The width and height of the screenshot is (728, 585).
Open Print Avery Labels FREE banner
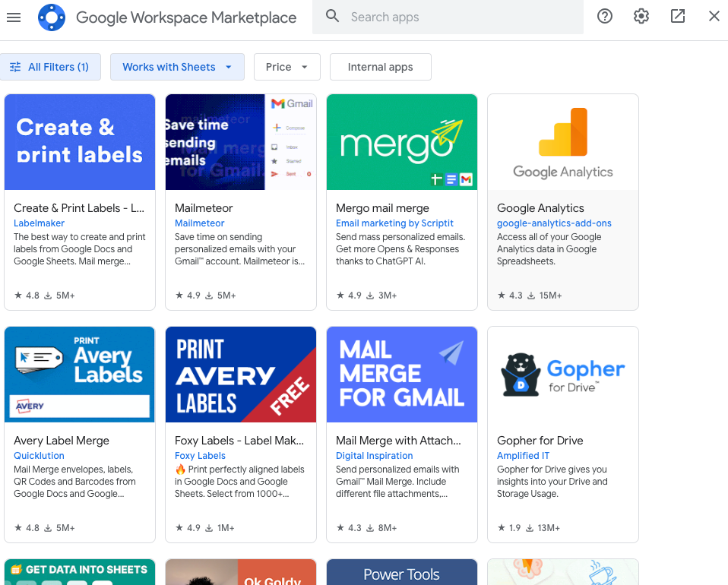click(241, 375)
